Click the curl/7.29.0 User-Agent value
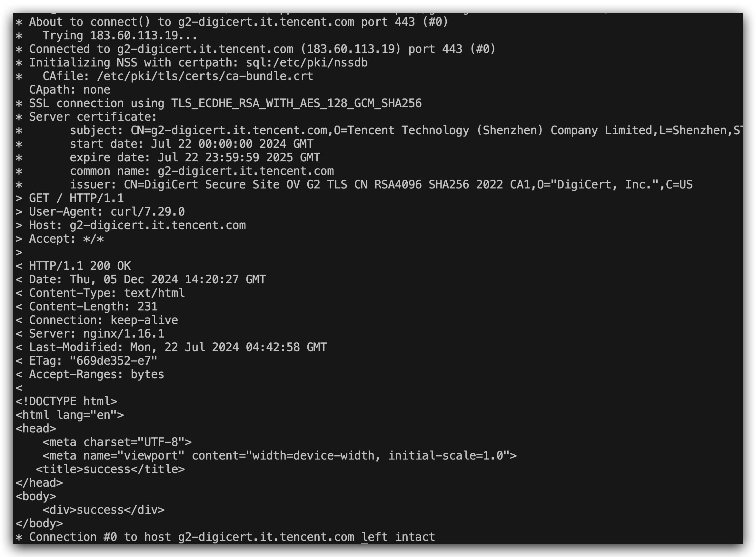Viewport: 756px width, 557px height. click(148, 212)
